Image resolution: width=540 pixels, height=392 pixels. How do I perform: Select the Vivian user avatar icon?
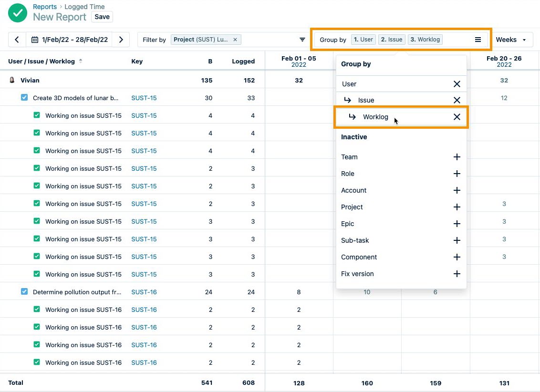[x=11, y=80]
